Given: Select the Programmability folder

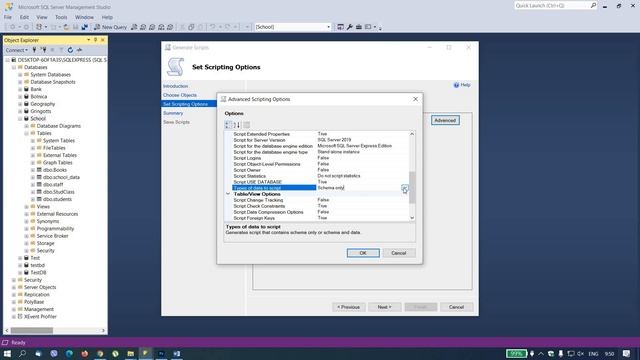Looking at the screenshot, I should tap(55, 229).
